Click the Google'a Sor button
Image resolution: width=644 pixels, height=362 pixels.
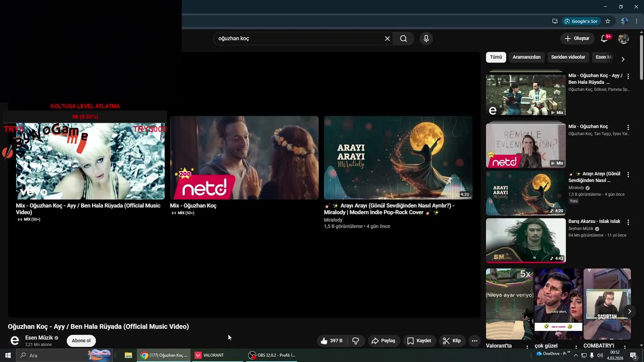(581, 21)
